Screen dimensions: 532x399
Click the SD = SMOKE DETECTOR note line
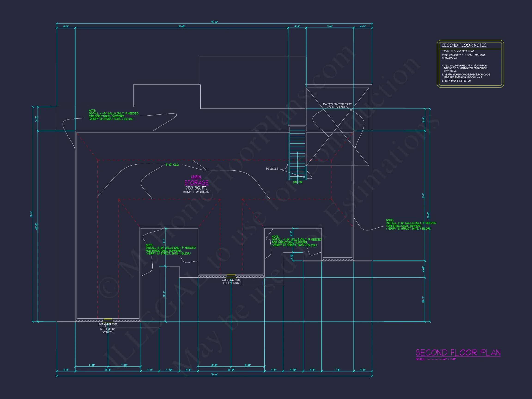click(456, 81)
